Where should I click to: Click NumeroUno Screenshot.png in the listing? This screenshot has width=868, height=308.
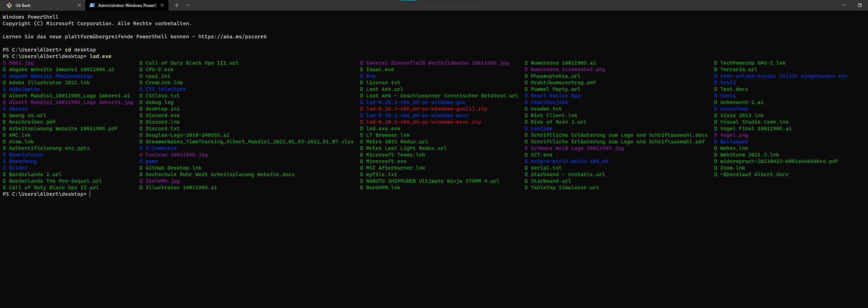click(x=568, y=69)
